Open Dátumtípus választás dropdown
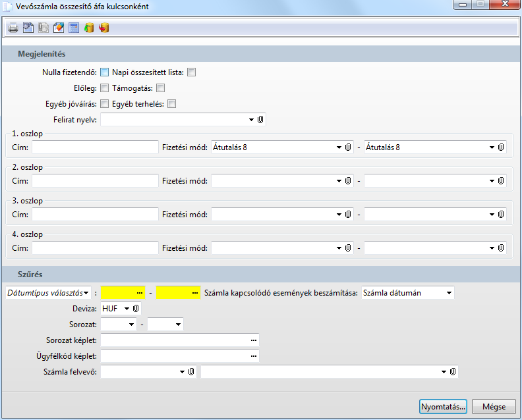522x420 pixels. [86, 293]
